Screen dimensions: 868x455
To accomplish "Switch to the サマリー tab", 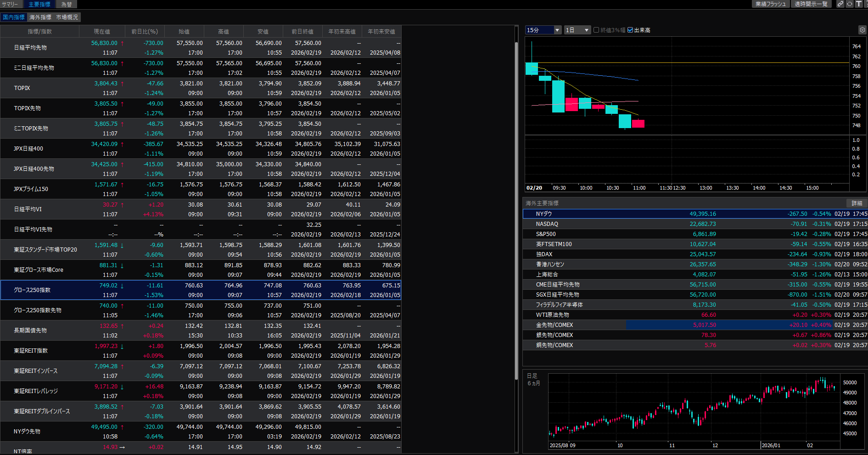I will (10, 4).
